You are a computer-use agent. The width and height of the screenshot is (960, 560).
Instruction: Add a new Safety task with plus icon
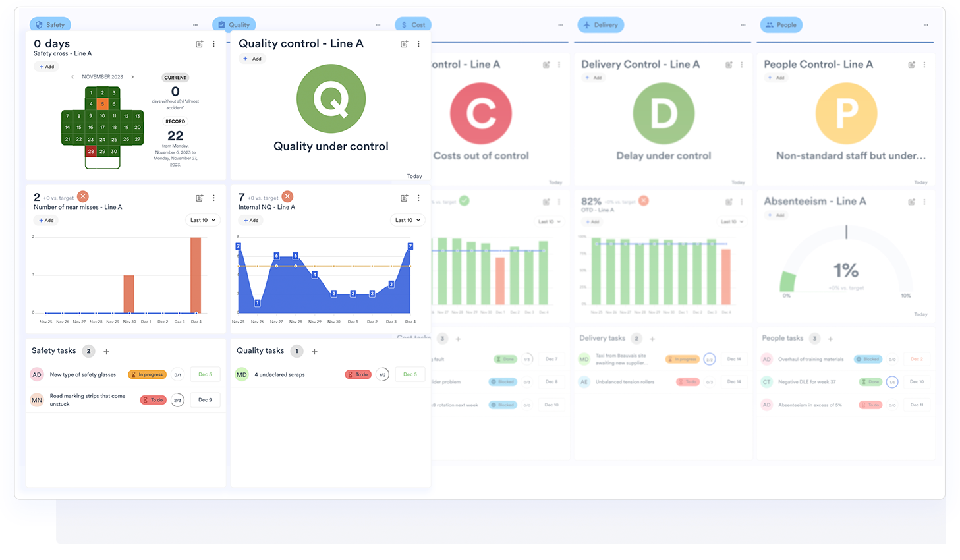tap(107, 352)
